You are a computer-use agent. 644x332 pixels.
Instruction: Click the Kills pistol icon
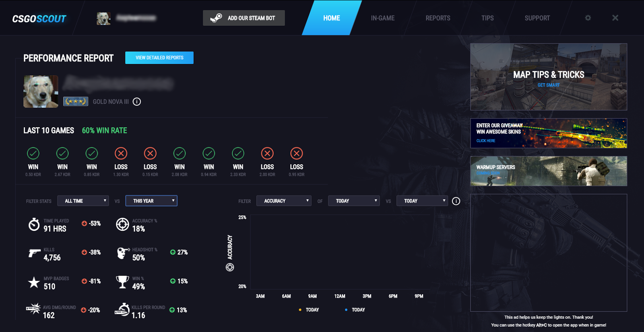pos(35,253)
